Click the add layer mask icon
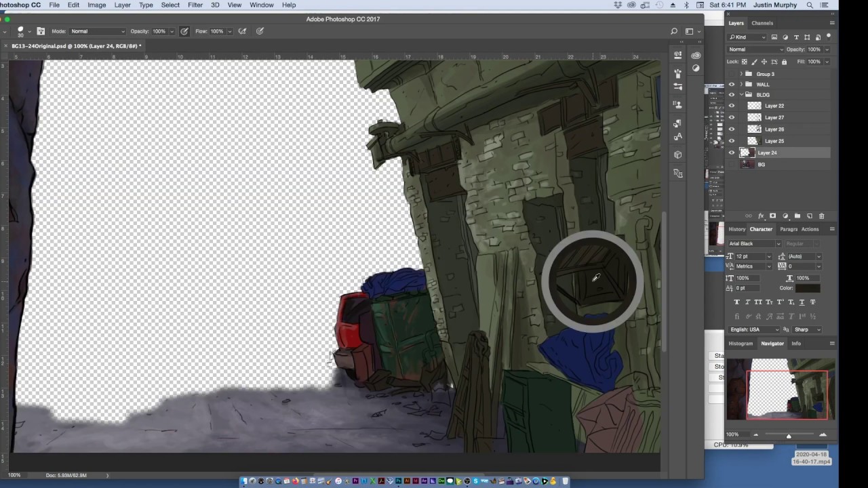 point(772,216)
